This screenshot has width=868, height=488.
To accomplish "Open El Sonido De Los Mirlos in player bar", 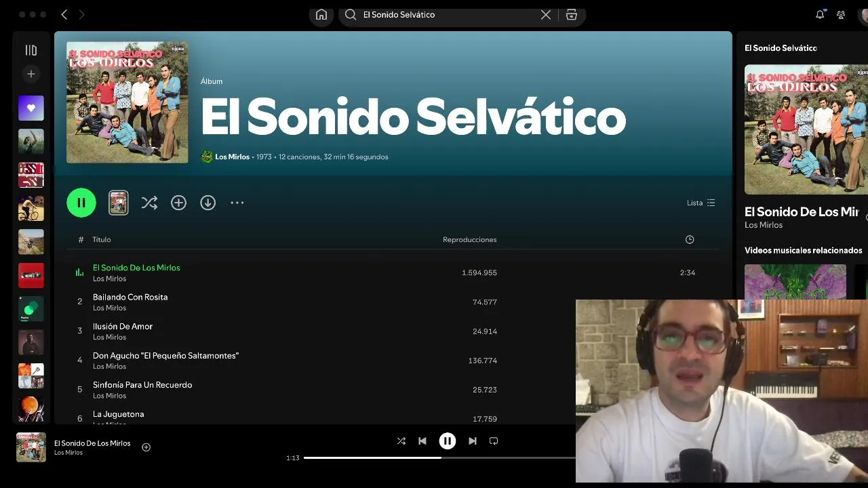I will click(92, 443).
